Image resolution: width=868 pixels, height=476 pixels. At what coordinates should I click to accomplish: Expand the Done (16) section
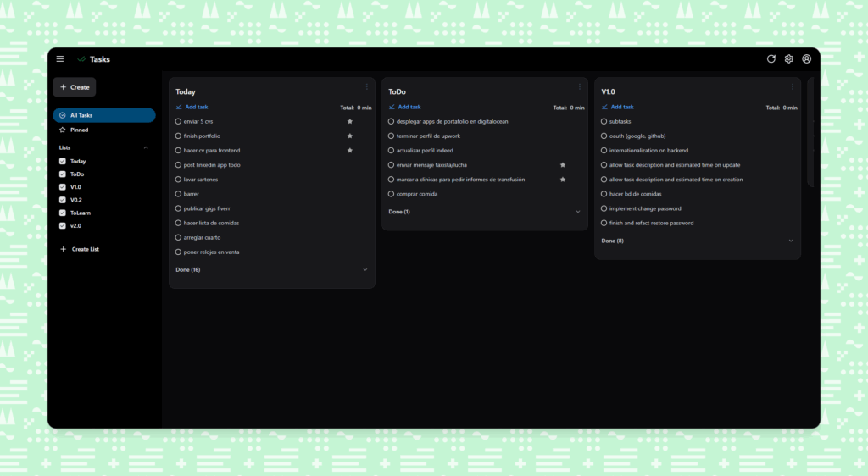click(365, 270)
